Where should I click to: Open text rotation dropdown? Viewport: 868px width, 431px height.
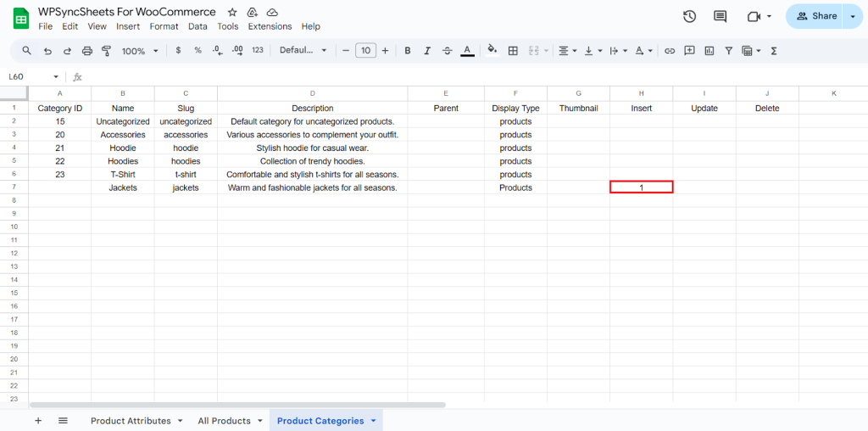pos(643,51)
